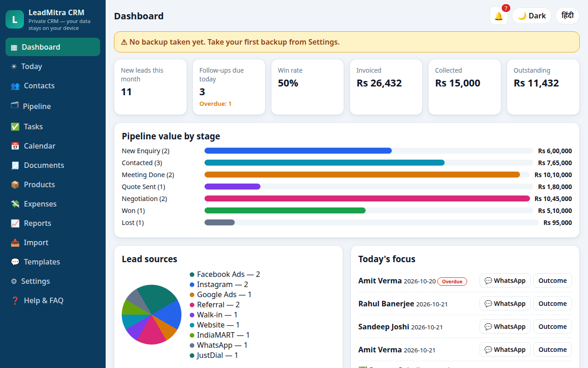
Task: Open Follow-ups due today card
Action: click(229, 87)
